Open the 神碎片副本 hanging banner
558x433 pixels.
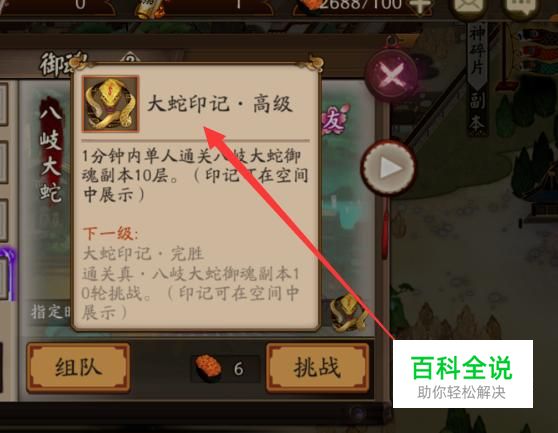477,80
